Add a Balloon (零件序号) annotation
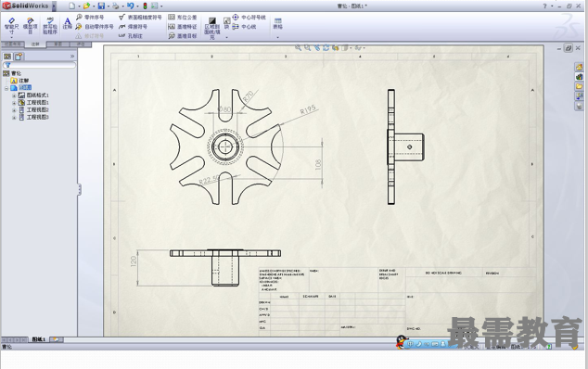Image resolution: width=588 pixels, height=369 pixels. (90, 18)
